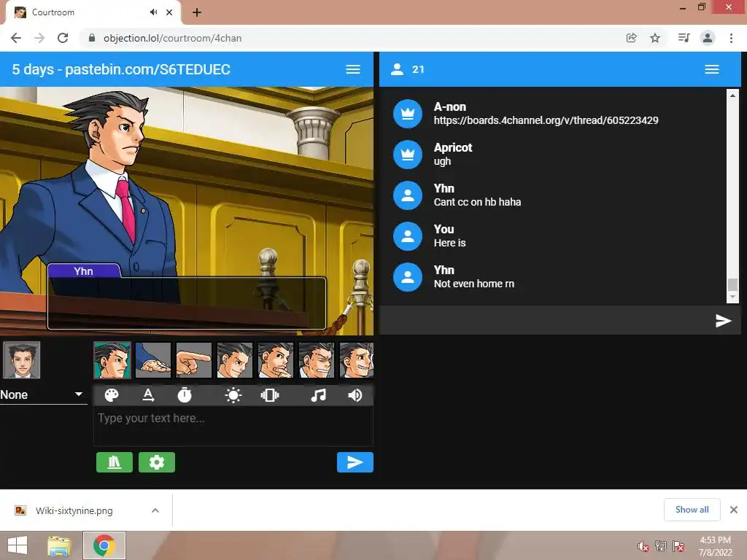Click the chat scrollbar thumb
Viewport: 747px width, 560px height.
click(x=732, y=284)
